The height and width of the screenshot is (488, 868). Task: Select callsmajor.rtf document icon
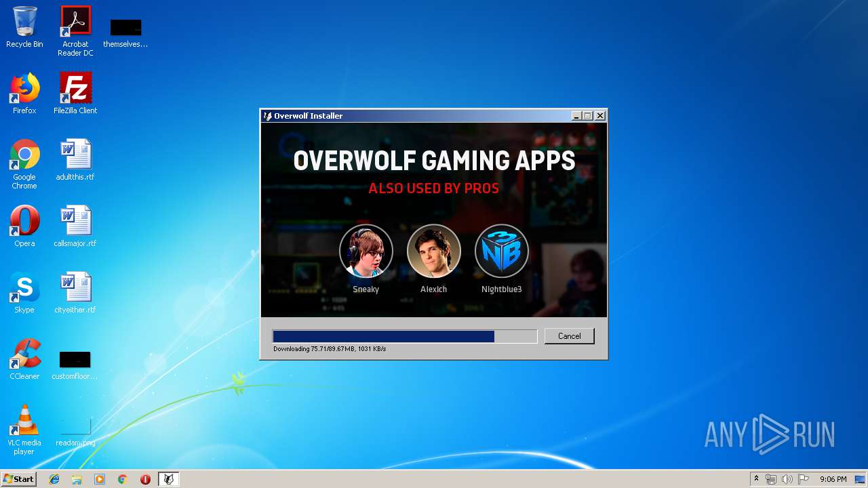[75, 226]
